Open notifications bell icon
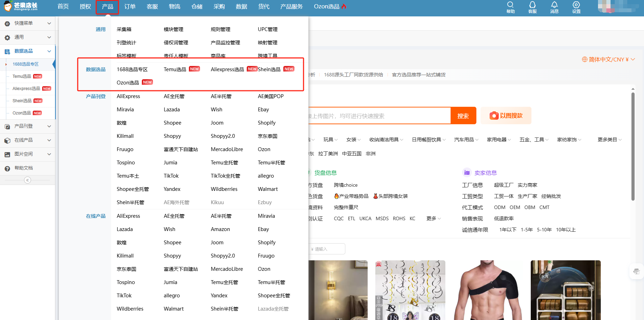The image size is (644, 320). pos(554,7)
